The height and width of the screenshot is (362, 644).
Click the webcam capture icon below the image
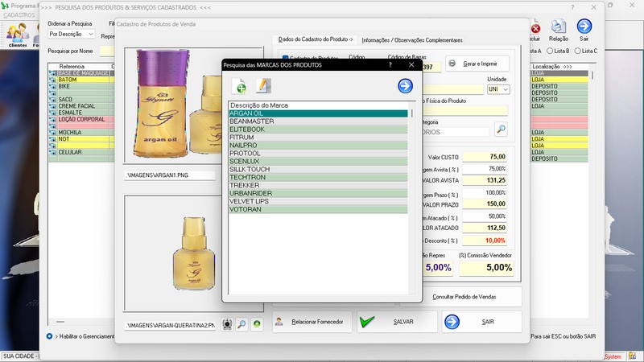click(x=228, y=324)
